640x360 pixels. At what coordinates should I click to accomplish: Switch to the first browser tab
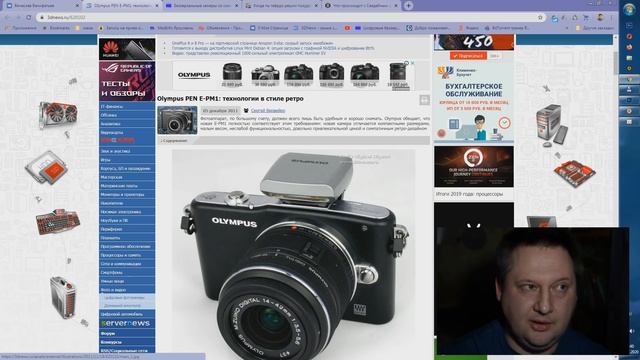pyautogui.click(x=41, y=6)
